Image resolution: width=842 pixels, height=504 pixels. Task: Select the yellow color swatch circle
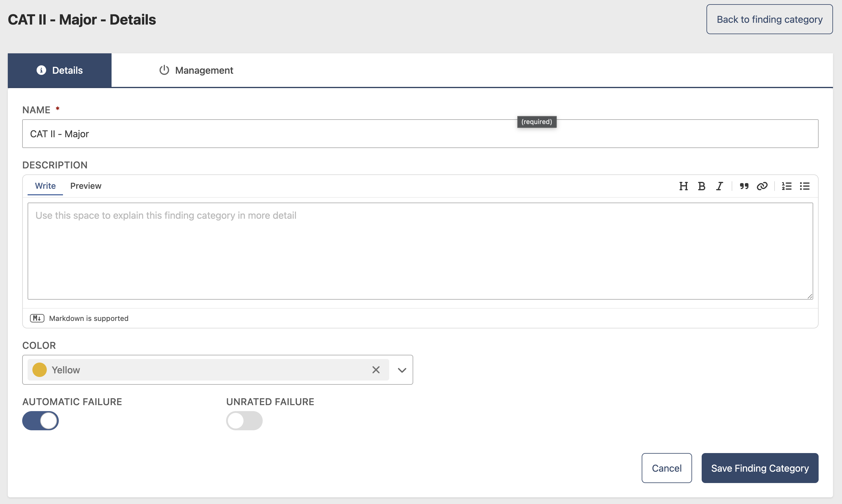(x=39, y=370)
